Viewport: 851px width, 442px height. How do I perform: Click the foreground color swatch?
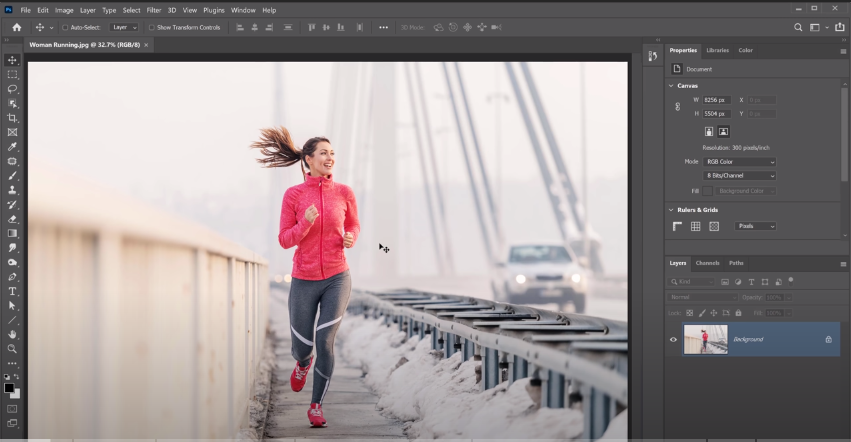[x=9, y=387]
